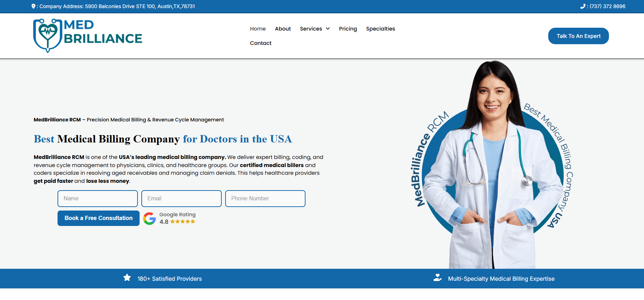This screenshot has height=300, width=644.
Task: Click into the Email field
Action: tap(181, 199)
